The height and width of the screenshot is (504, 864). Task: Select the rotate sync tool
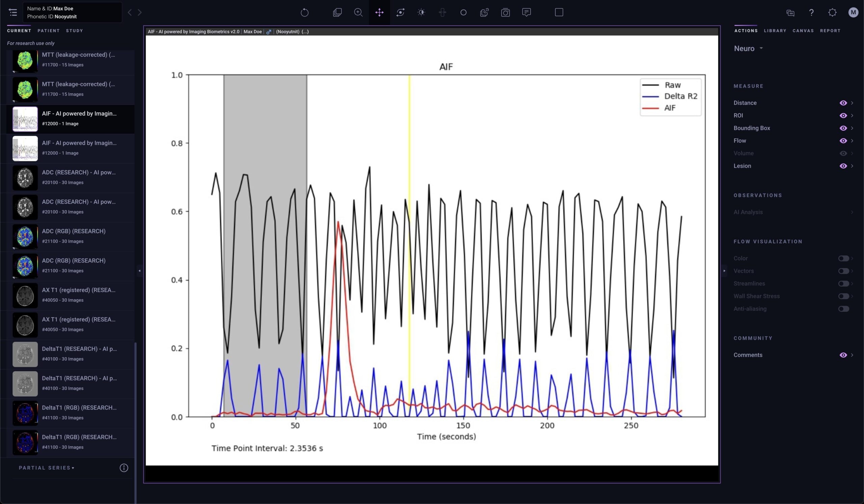400,13
